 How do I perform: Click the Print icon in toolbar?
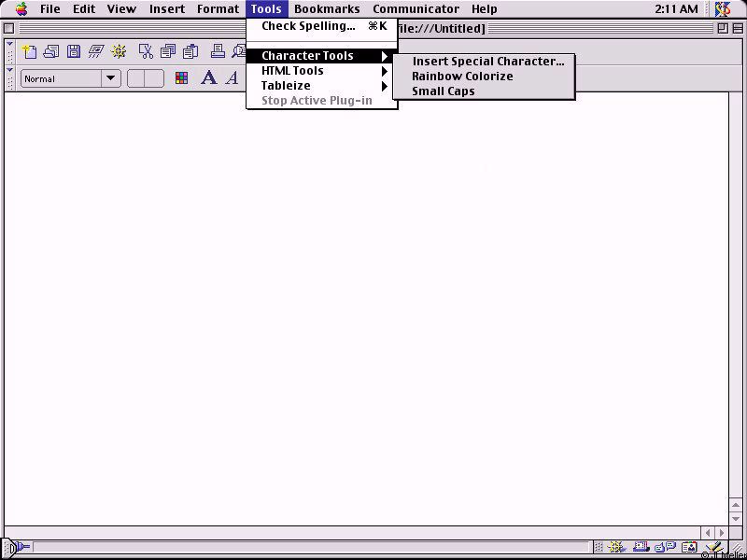[218, 51]
